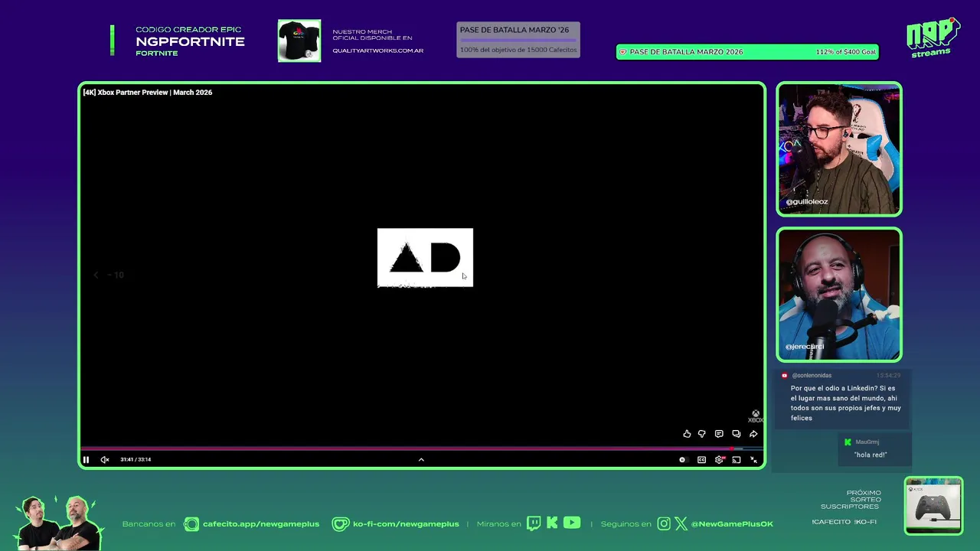Unmute the video with the speaker icon

[x=105, y=459]
